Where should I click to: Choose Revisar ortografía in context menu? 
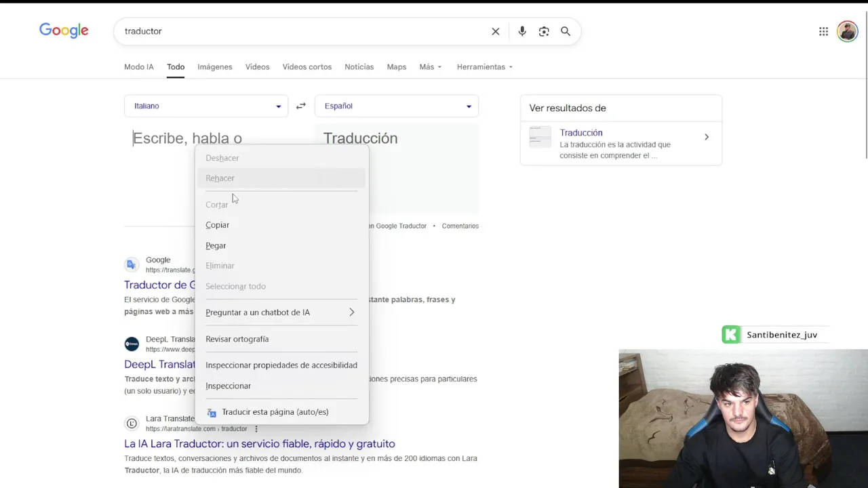[281, 339]
